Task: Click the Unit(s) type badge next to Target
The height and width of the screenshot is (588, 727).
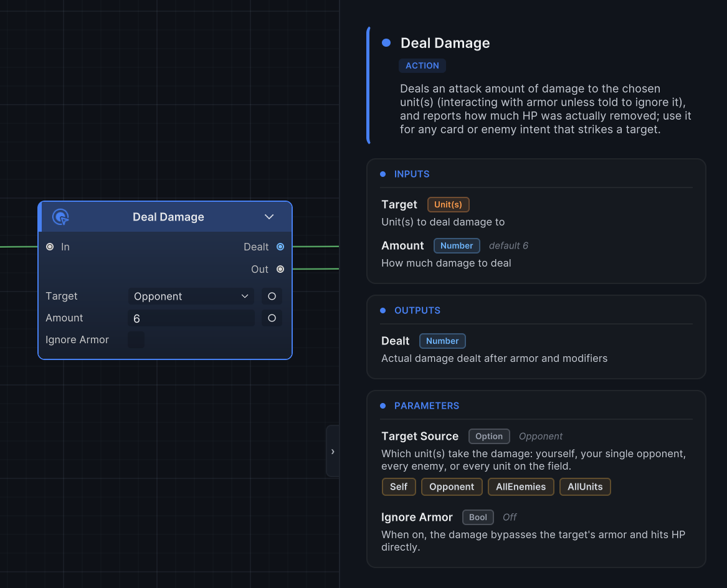Action: pyautogui.click(x=448, y=204)
